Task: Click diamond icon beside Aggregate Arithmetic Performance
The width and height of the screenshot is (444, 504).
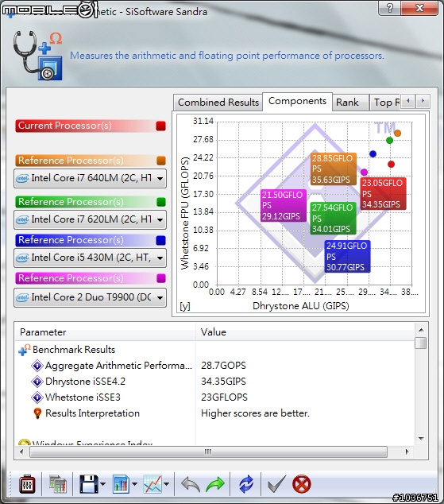Action: [37, 366]
